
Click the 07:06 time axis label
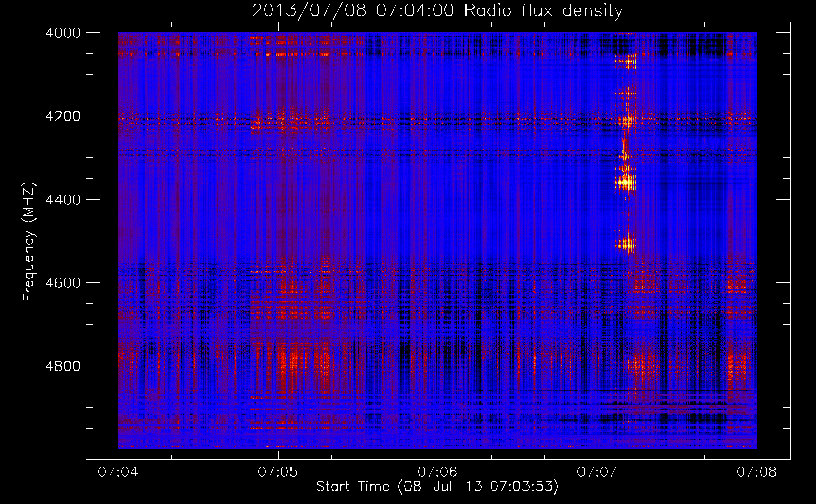coord(438,472)
